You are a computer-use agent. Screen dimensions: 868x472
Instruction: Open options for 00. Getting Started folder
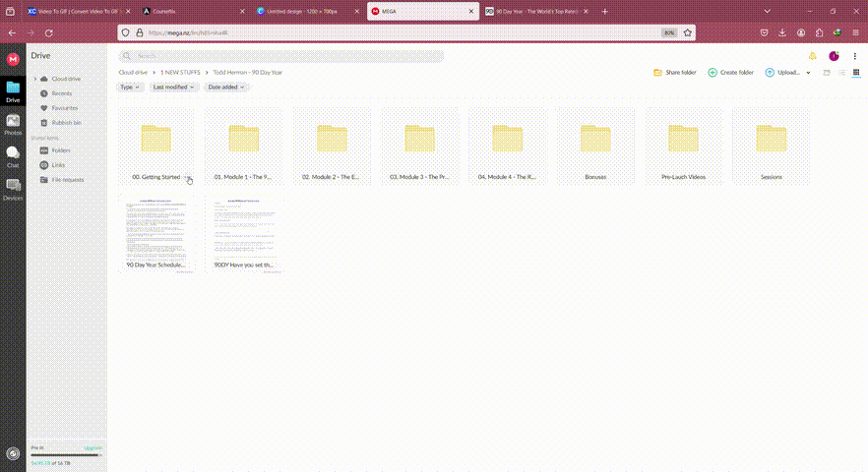pyautogui.click(x=188, y=177)
